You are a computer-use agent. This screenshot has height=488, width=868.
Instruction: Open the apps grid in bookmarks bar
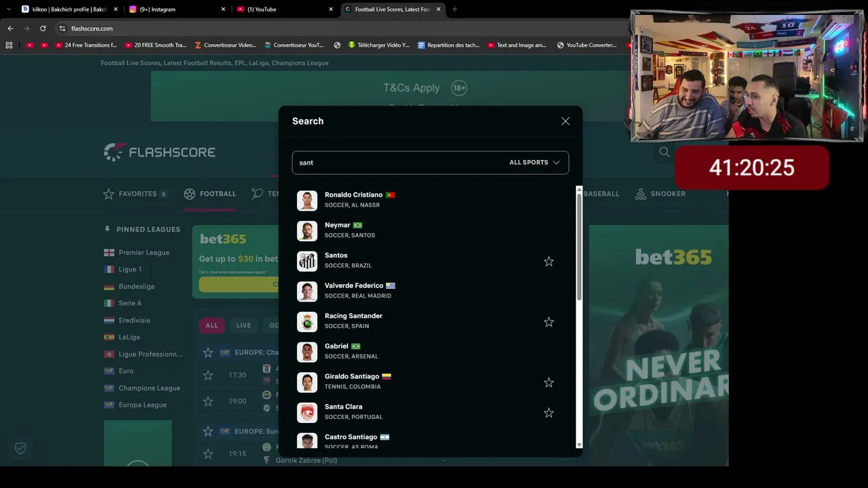tap(9, 45)
